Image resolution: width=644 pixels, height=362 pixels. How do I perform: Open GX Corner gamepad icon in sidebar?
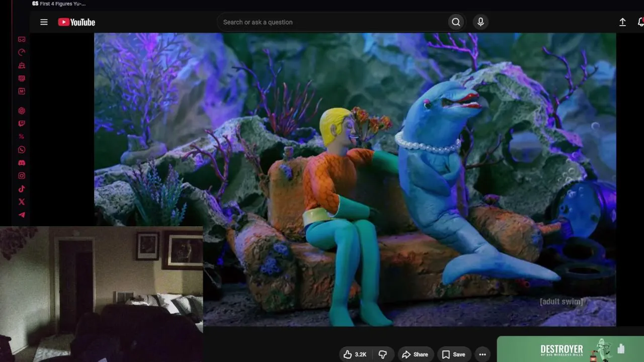[x=22, y=39]
